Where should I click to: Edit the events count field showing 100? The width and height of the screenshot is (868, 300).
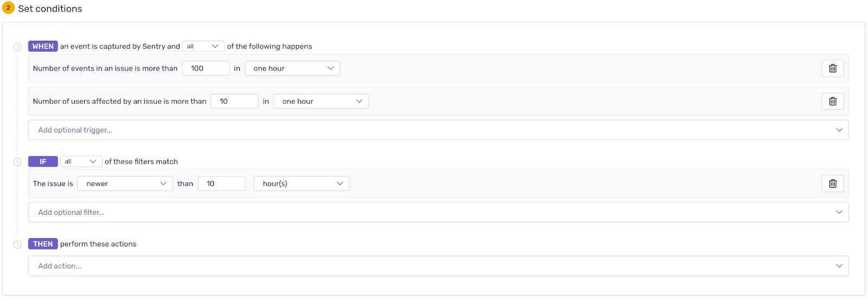[206, 68]
